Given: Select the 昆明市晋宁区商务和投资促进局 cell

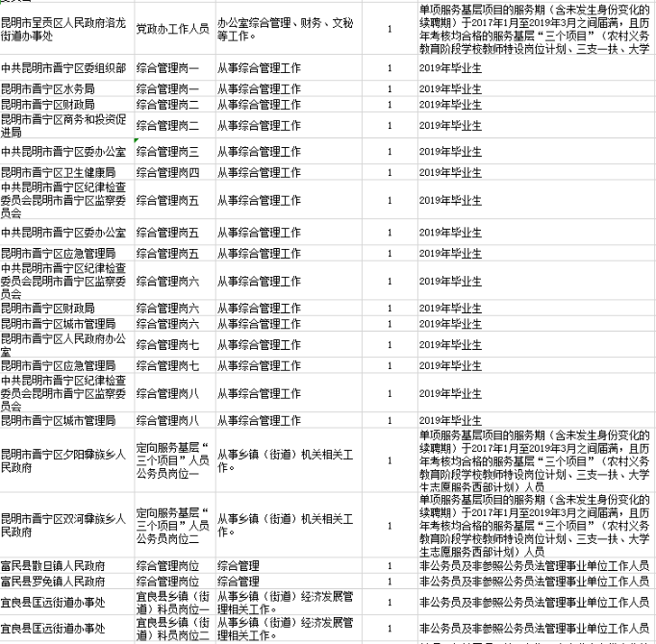Looking at the screenshot, I should [65, 125].
